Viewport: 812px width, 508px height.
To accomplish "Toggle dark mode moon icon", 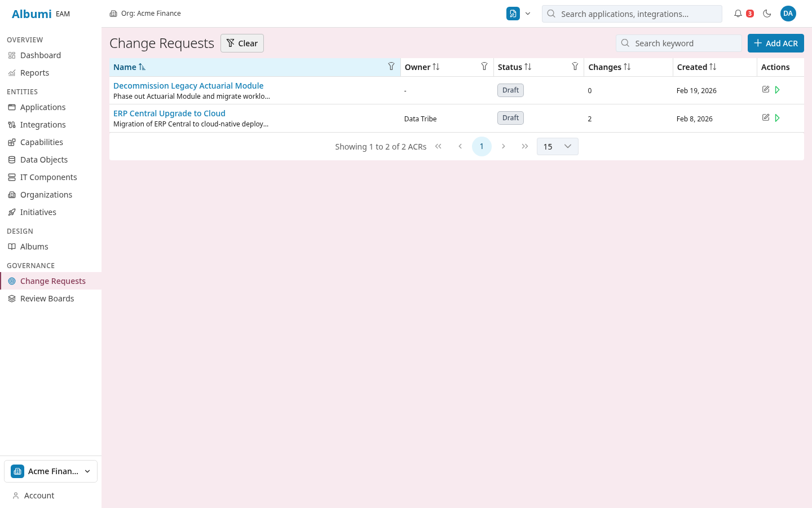I will click(767, 14).
